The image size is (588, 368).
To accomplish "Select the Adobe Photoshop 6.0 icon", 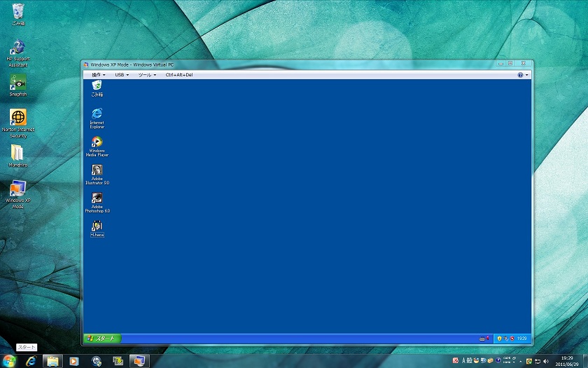I will click(97, 203).
